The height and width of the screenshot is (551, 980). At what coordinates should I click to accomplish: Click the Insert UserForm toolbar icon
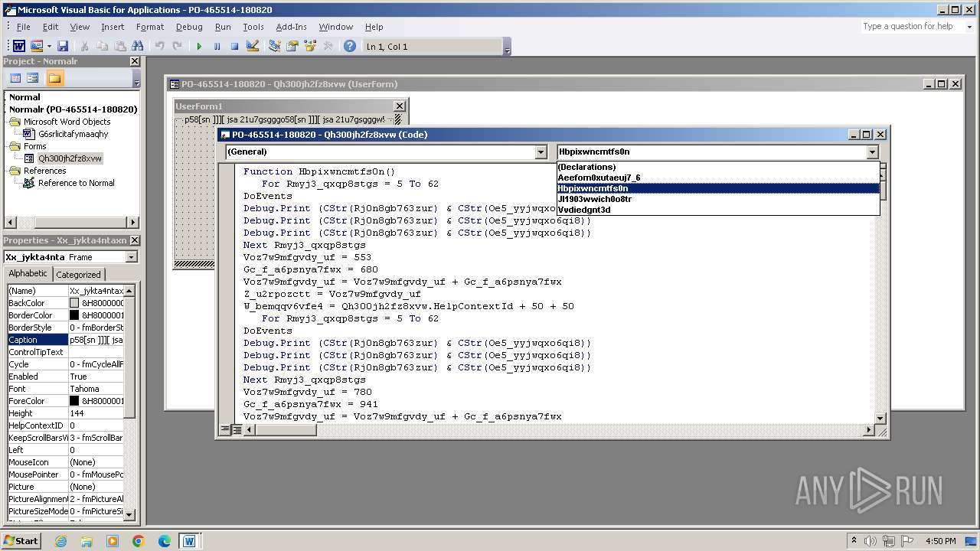click(36, 47)
